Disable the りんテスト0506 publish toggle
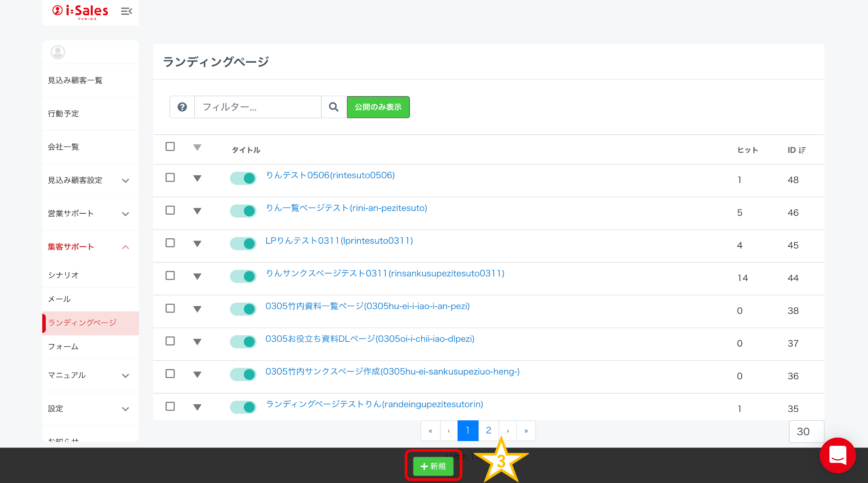The image size is (868, 483). [243, 178]
